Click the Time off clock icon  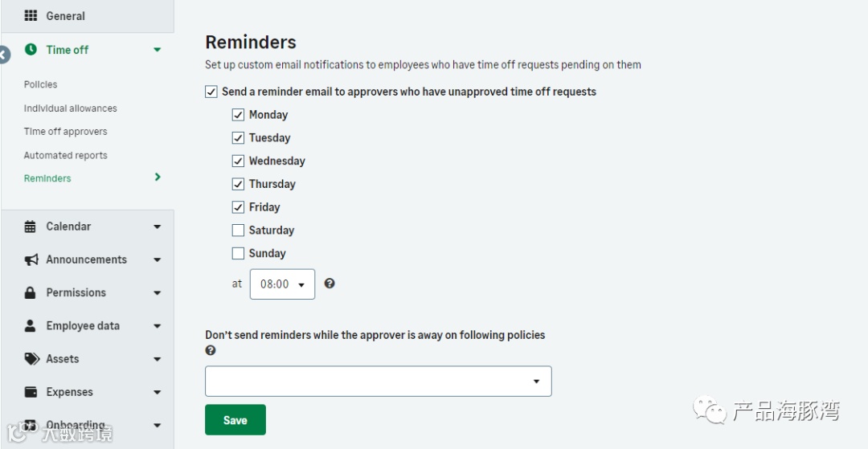pyautogui.click(x=31, y=49)
